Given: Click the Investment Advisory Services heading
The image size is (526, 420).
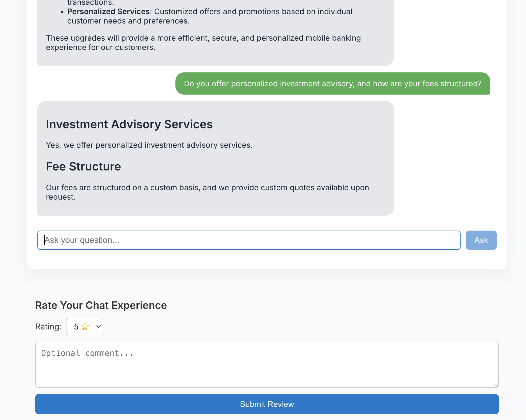Looking at the screenshot, I should click(x=129, y=124).
